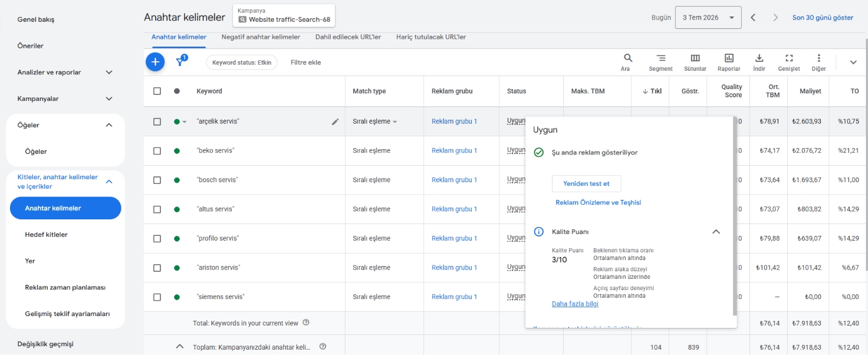Open Hedef kitleler in sidebar

pyautogui.click(x=46, y=235)
